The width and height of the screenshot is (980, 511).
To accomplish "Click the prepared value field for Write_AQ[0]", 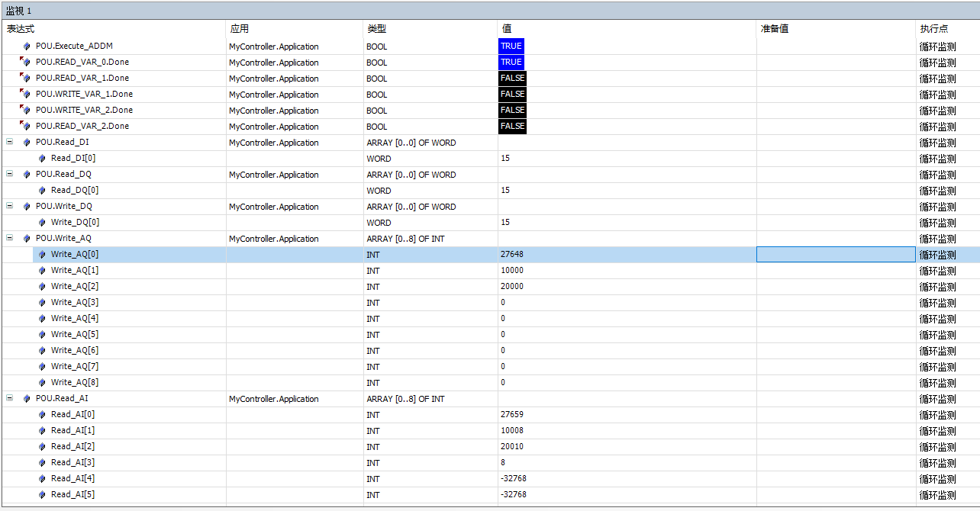I will point(835,255).
